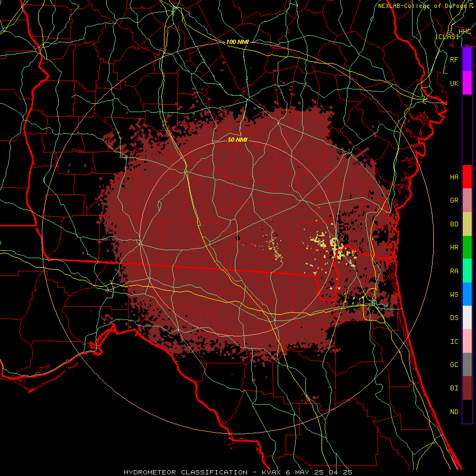Click the GC legend label

pos(454,364)
